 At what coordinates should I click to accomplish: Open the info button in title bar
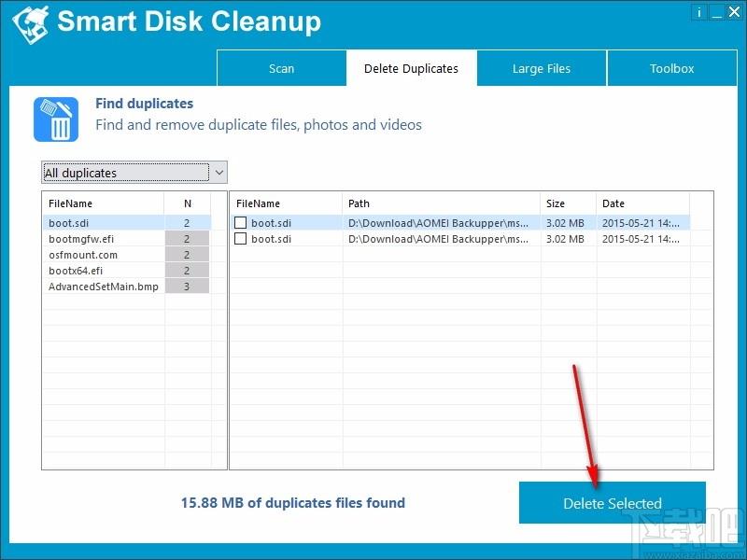tap(698, 12)
